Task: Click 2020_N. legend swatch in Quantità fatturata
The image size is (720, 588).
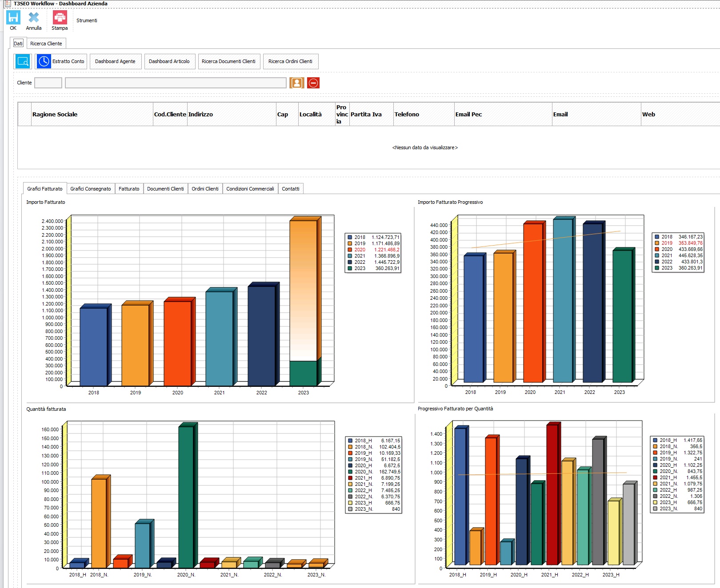Action: coord(350,472)
